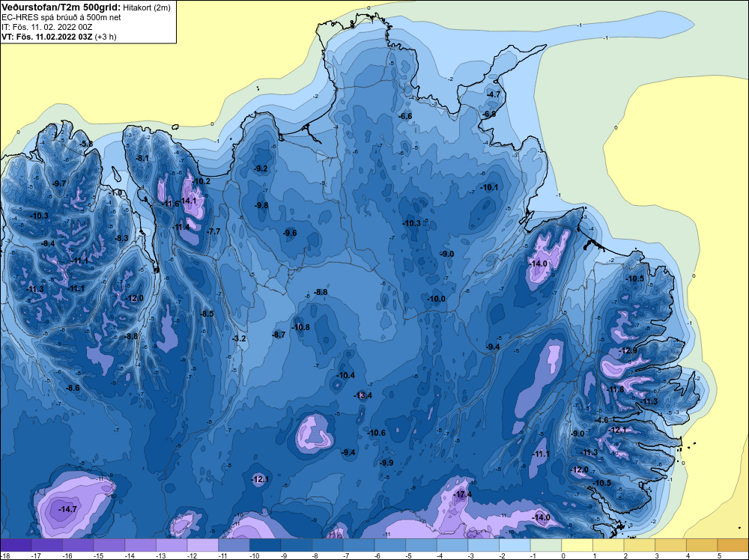Click the -8.1 temperature value
This screenshot has width=749, height=560.
coord(142,158)
